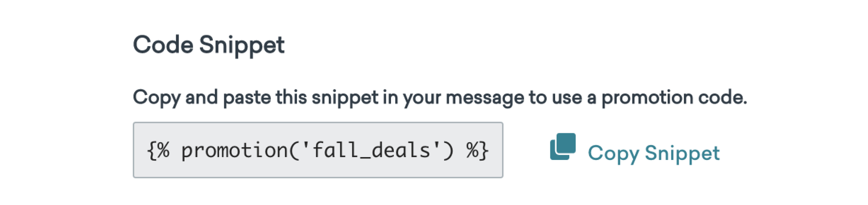Click the Copy Snippet link text

click(x=653, y=153)
